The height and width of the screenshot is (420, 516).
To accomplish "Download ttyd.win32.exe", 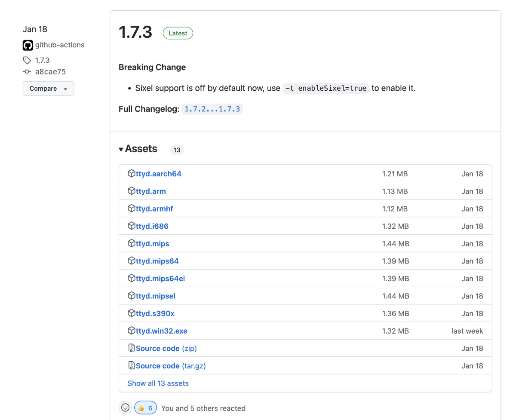I will tap(162, 331).
